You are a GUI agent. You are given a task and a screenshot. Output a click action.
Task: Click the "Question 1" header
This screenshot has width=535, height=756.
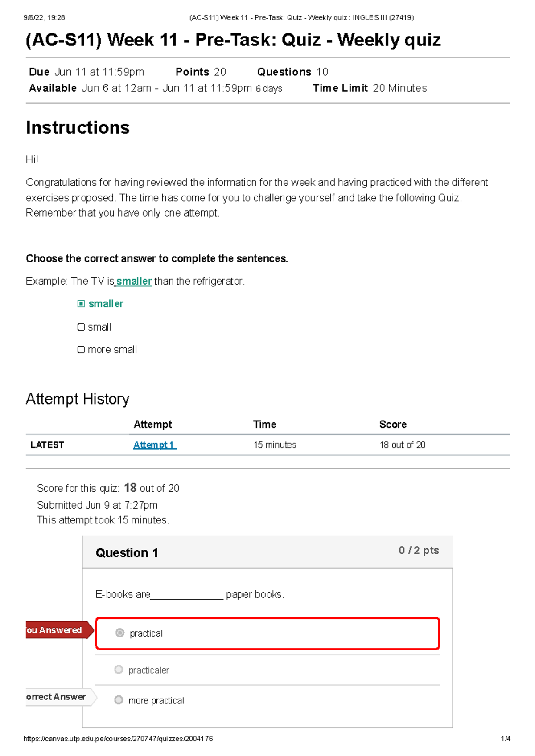pyautogui.click(x=127, y=553)
